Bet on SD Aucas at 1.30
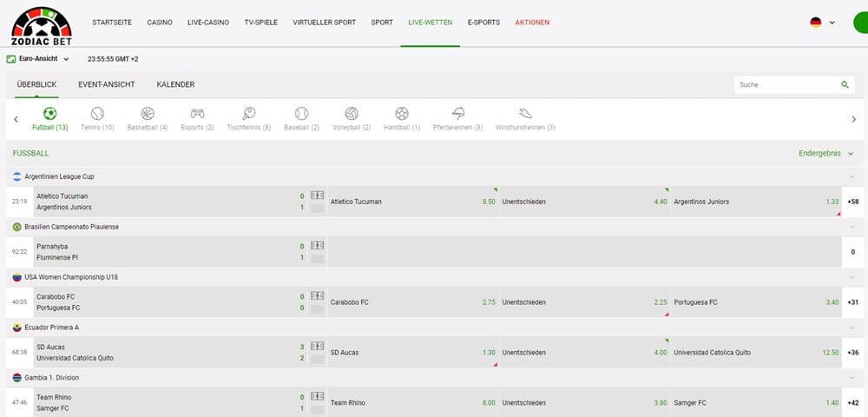Screen dimensions: 868x417 point(412,352)
